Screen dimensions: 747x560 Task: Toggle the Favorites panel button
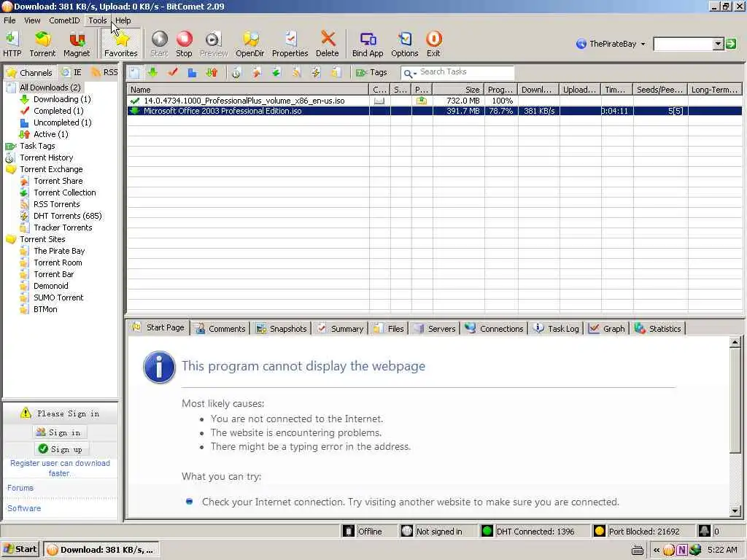pyautogui.click(x=121, y=44)
